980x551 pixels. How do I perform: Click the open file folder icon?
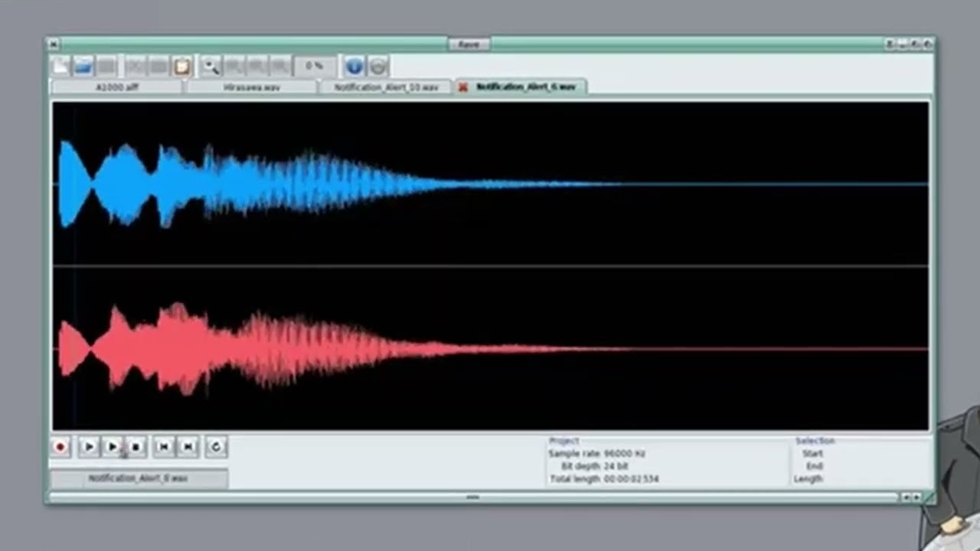click(83, 67)
